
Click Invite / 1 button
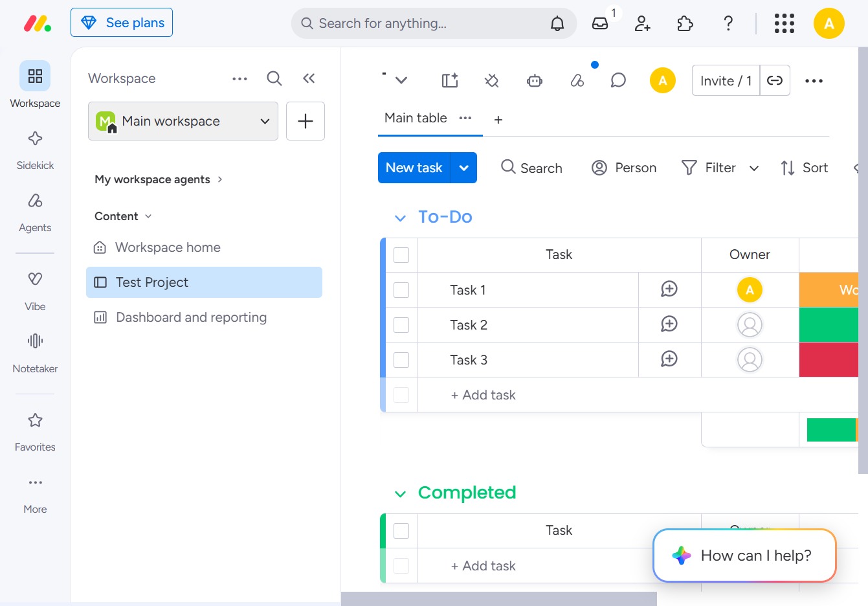point(726,80)
